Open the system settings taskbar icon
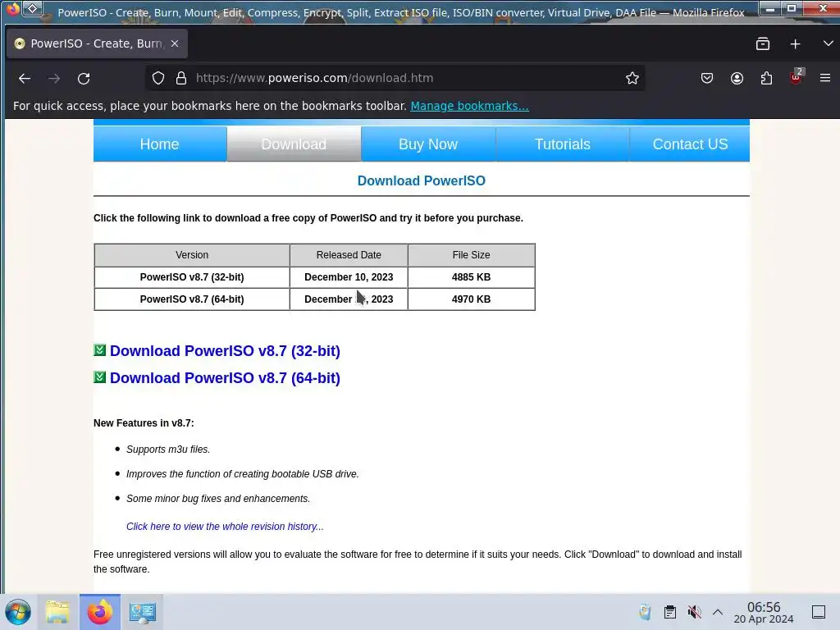The height and width of the screenshot is (630, 840). (x=142, y=612)
